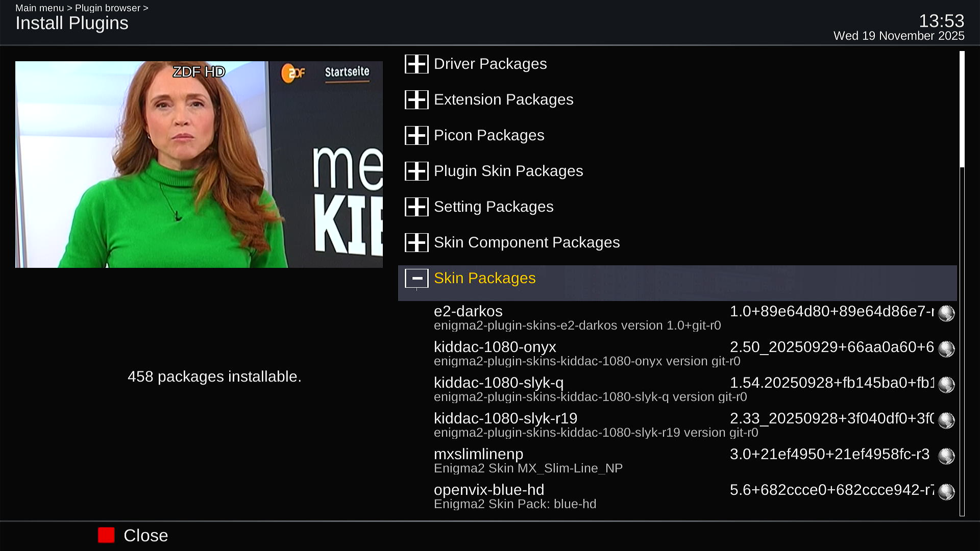This screenshot has height=551, width=980.
Task: Collapse Skin Packages with minus box
Action: click(x=416, y=279)
